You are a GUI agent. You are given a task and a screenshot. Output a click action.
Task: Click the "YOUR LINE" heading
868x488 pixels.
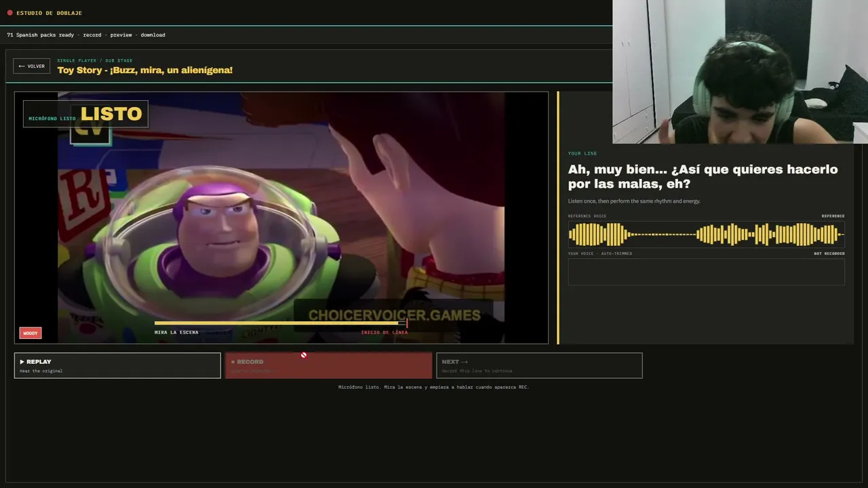(x=583, y=153)
